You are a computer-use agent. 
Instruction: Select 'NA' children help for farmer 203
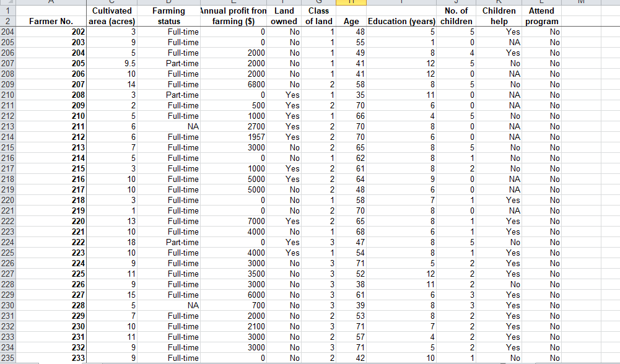499,42
